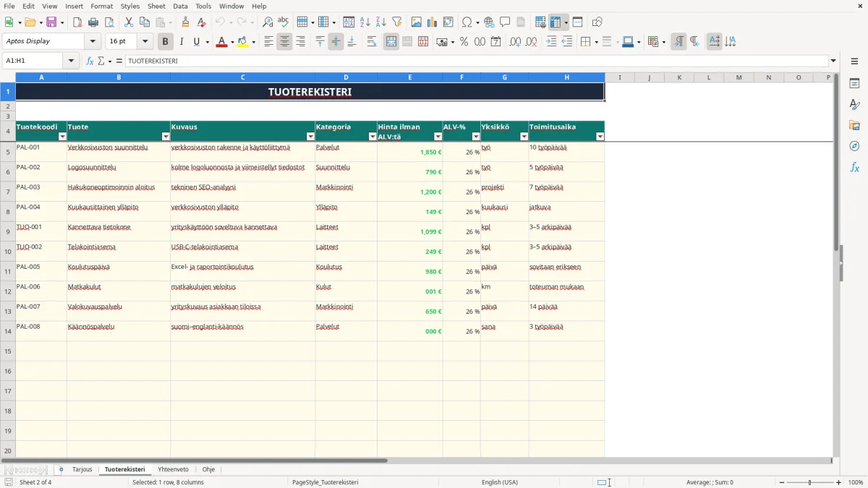Toggle Center Horizontally alignment
Viewport: 868px width, 488px height.
[x=284, y=42]
